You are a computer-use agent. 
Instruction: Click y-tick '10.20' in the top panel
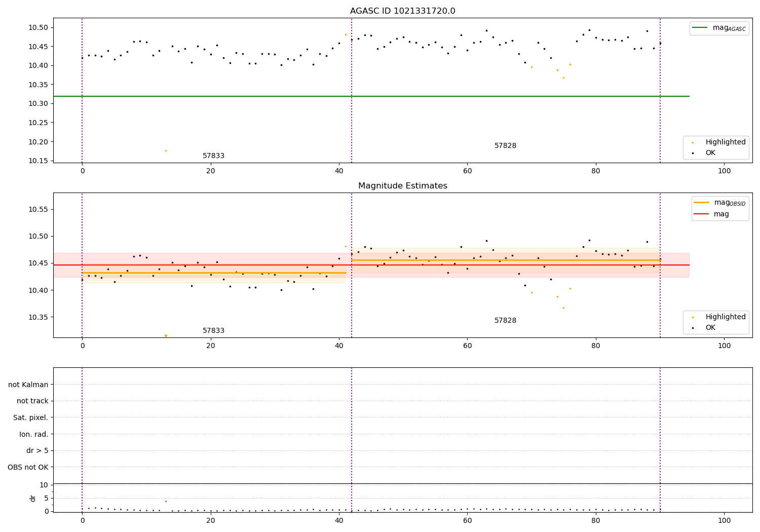38,142
